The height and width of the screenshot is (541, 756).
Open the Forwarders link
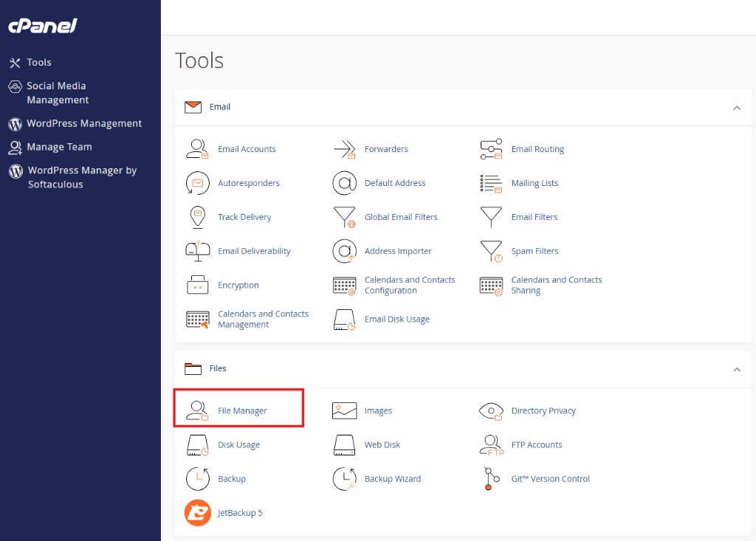pyautogui.click(x=386, y=149)
